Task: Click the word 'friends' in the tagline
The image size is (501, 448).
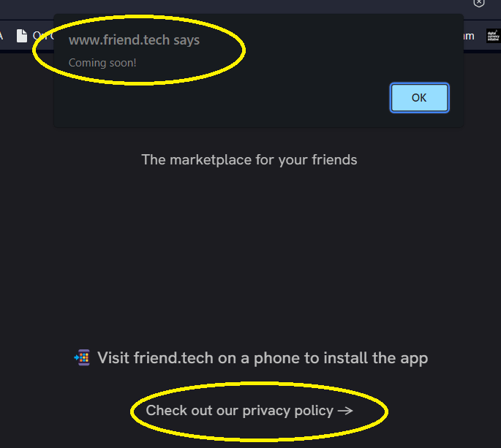Action: (334, 159)
